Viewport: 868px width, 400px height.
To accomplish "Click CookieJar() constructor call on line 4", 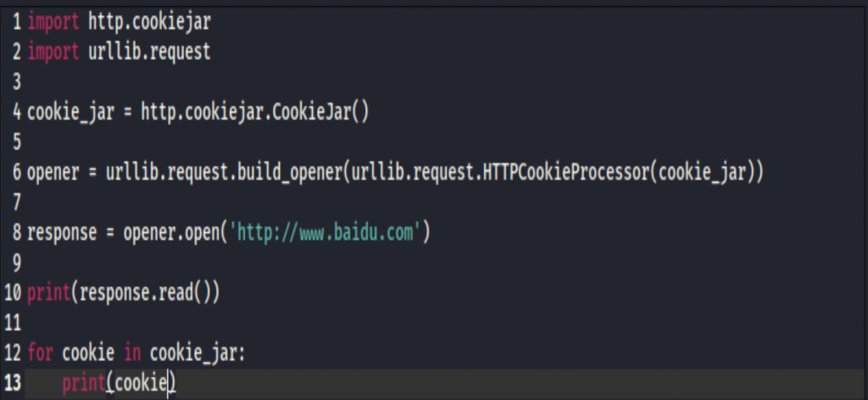I will click(320, 113).
